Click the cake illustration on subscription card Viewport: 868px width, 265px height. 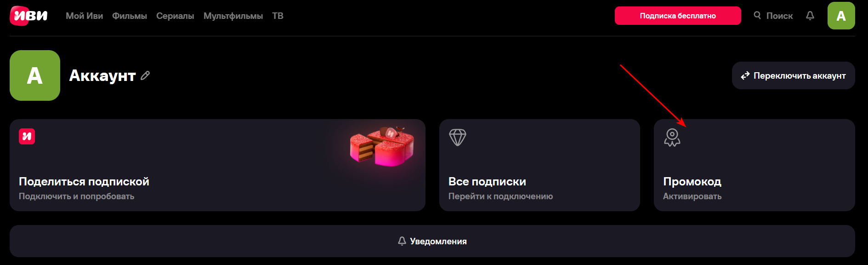pyautogui.click(x=382, y=146)
